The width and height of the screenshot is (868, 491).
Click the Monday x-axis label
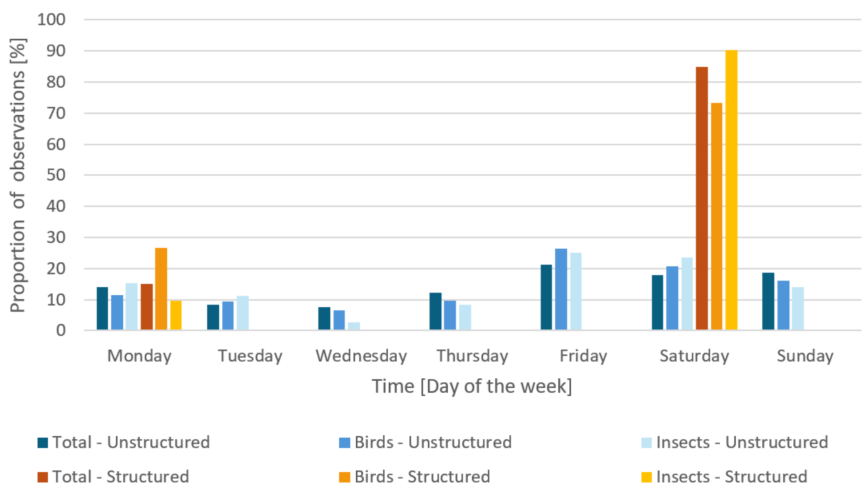tap(139, 356)
